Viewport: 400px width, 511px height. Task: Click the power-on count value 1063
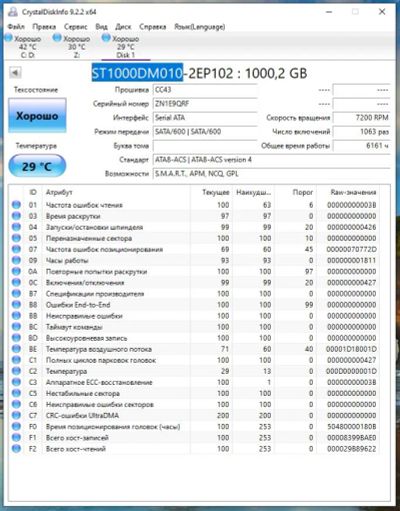[361, 132]
